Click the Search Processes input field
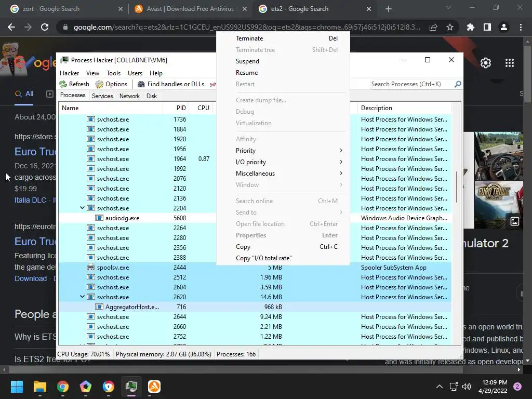The image size is (532, 399). tap(411, 84)
